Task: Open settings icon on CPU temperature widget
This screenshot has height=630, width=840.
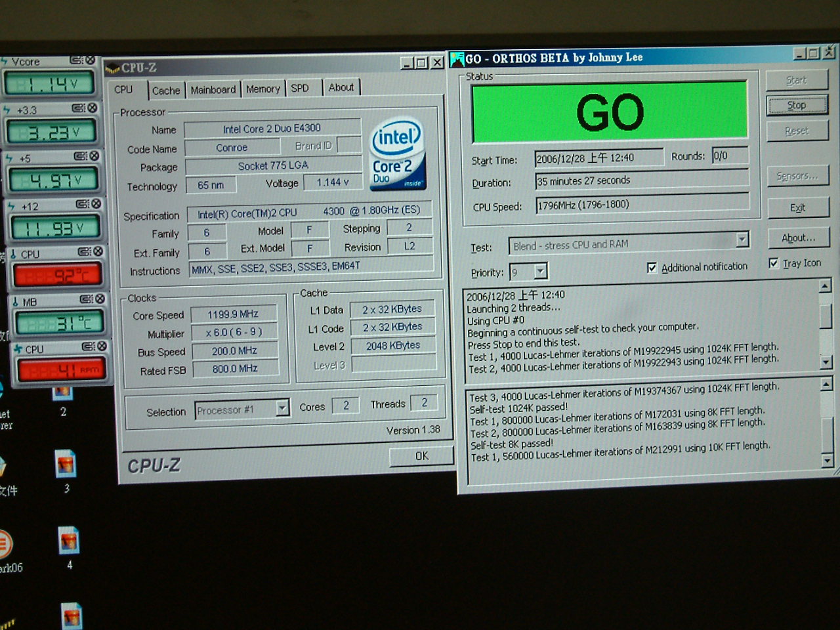Action: 84,252
